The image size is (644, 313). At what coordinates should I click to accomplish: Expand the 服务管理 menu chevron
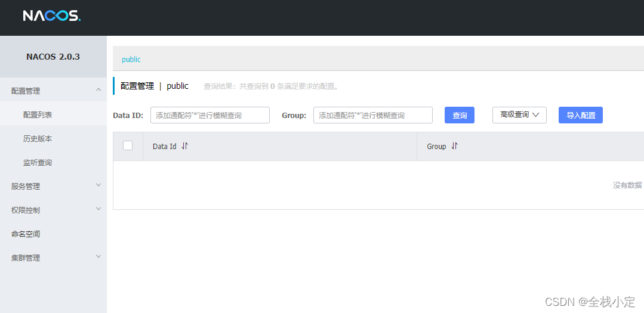coord(98,185)
